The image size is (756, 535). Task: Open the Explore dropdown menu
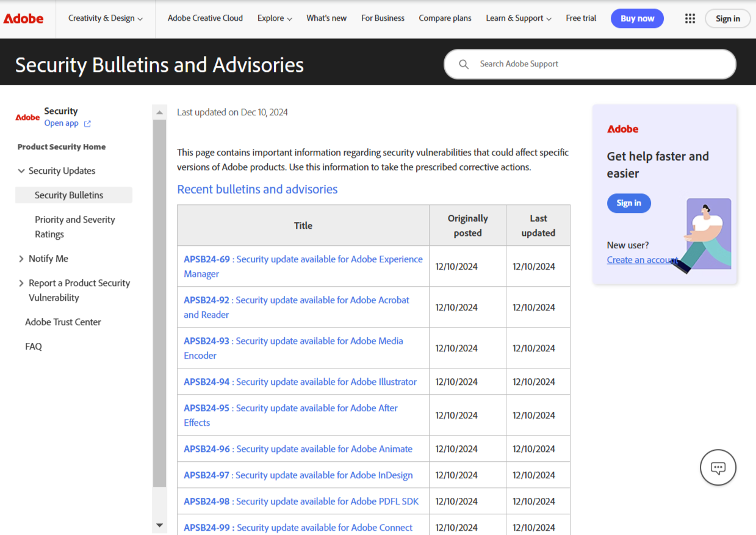coord(275,18)
